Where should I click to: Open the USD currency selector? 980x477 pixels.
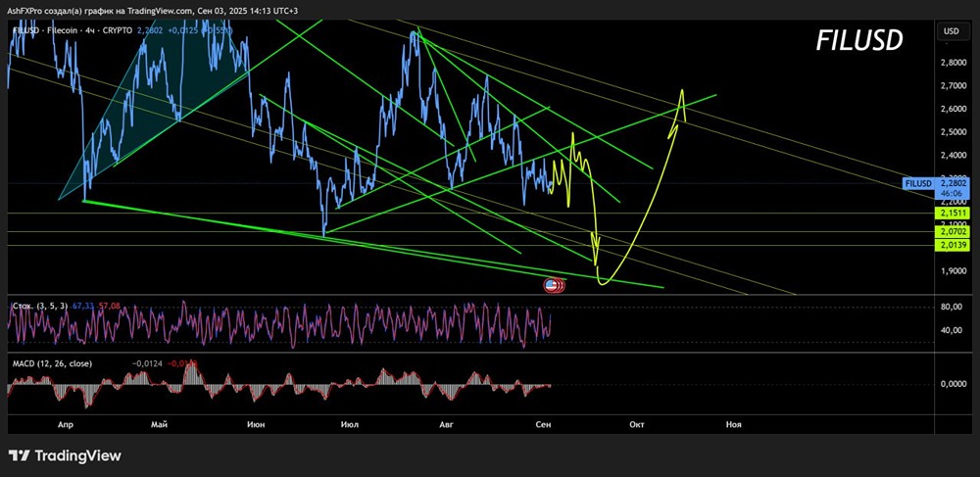[x=952, y=31]
